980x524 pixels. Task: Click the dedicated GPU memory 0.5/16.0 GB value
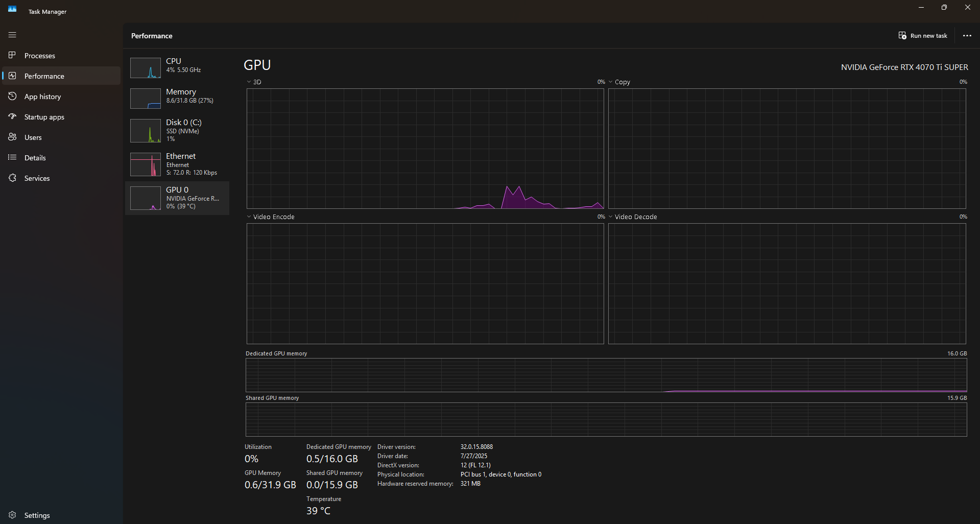[x=332, y=459]
